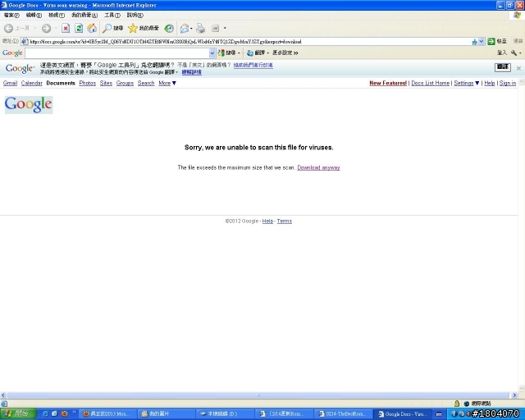Click the padlock icon in status bar
The image size is (525, 420).
click(x=457, y=404)
